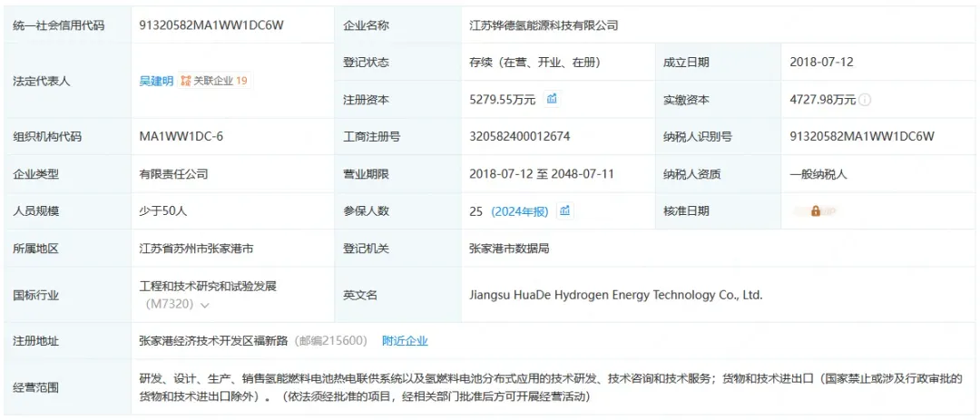Click the 所属地区 label
The height and width of the screenshot is (420, 980).
35,249
